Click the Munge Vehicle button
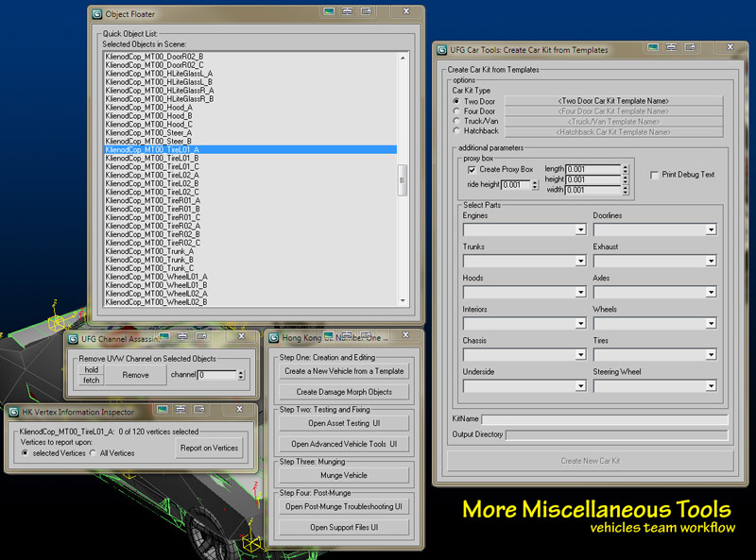Image resolution: width=756 pixels, height=560 pixels. point(344,475)
